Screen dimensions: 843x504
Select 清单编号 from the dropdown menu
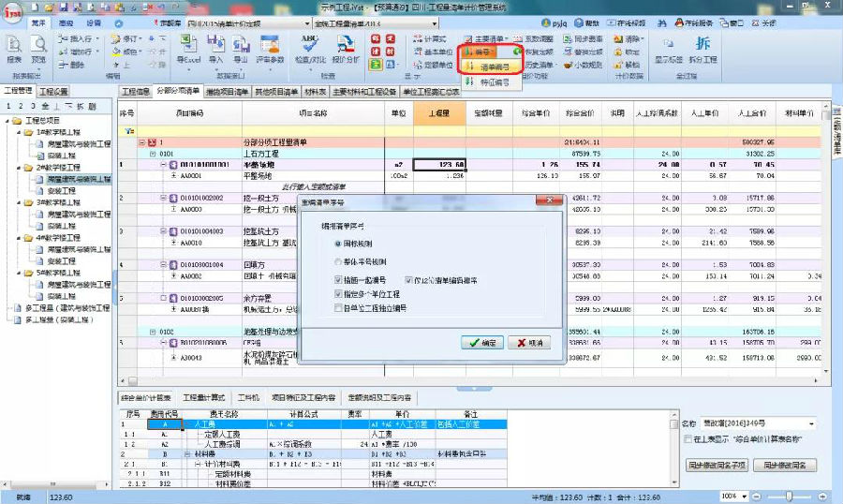494,67
